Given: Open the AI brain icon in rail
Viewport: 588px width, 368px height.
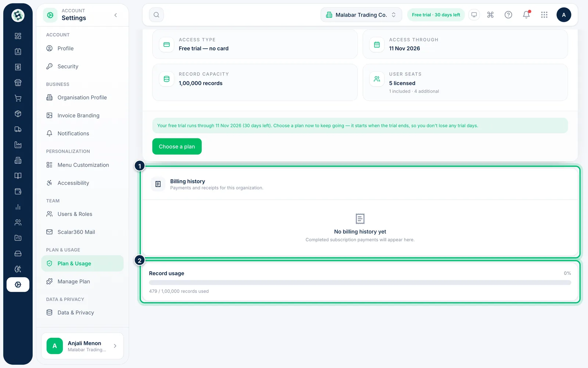Looking at the screenshot, I should pos(18,269).
